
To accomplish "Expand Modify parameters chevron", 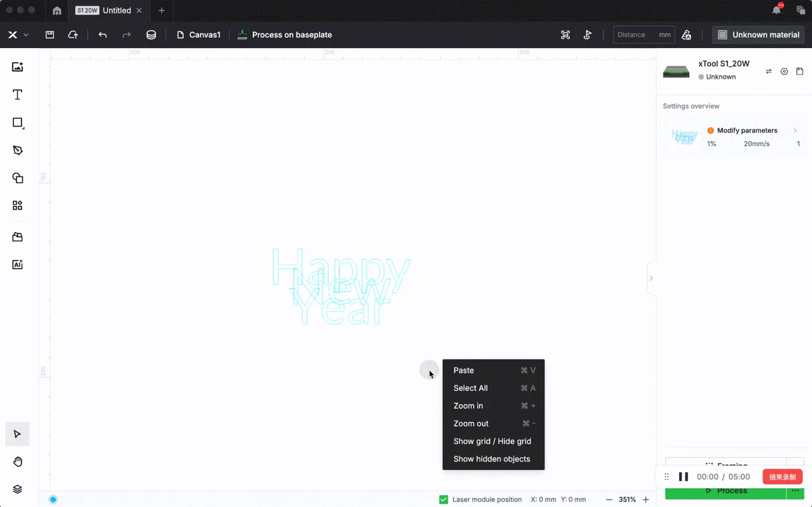I will [x=795, y=131].
